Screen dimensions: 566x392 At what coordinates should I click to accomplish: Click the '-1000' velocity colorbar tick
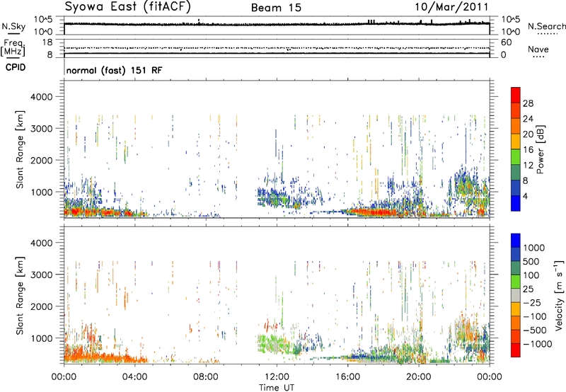(x=538, y=344)
